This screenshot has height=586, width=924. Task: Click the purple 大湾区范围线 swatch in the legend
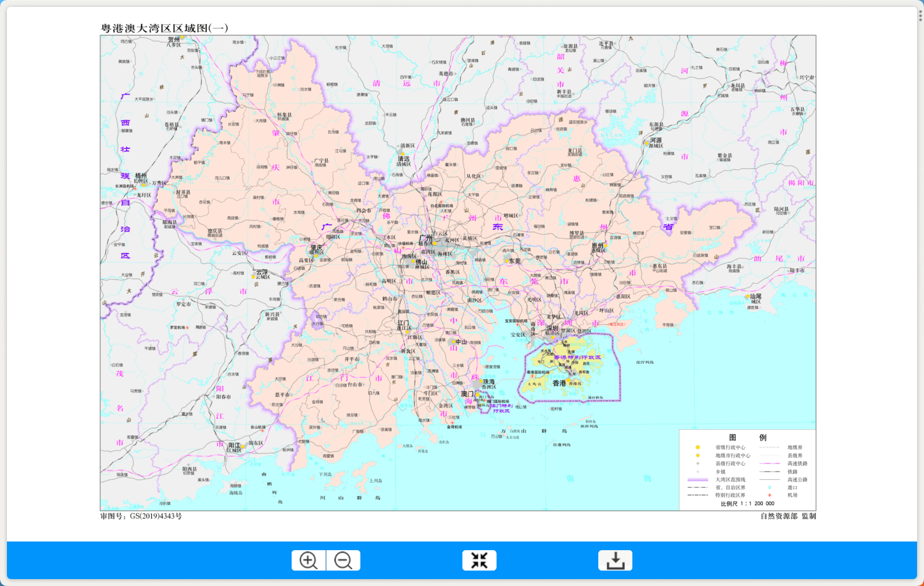pos(698,480)
